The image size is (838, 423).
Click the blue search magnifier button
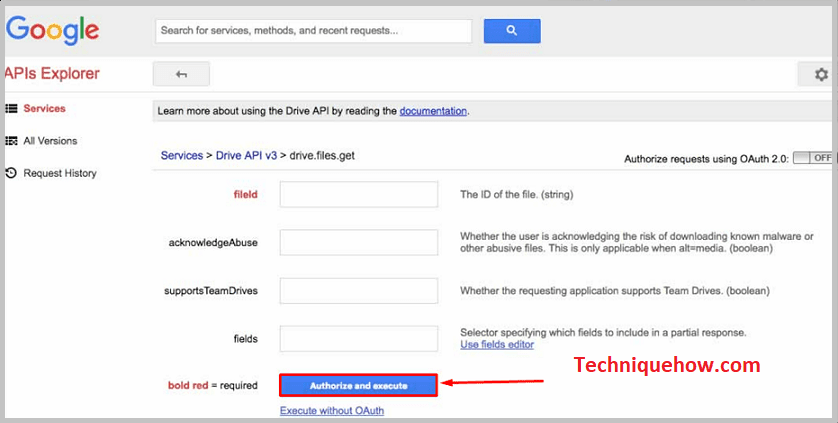click(512, 31)
